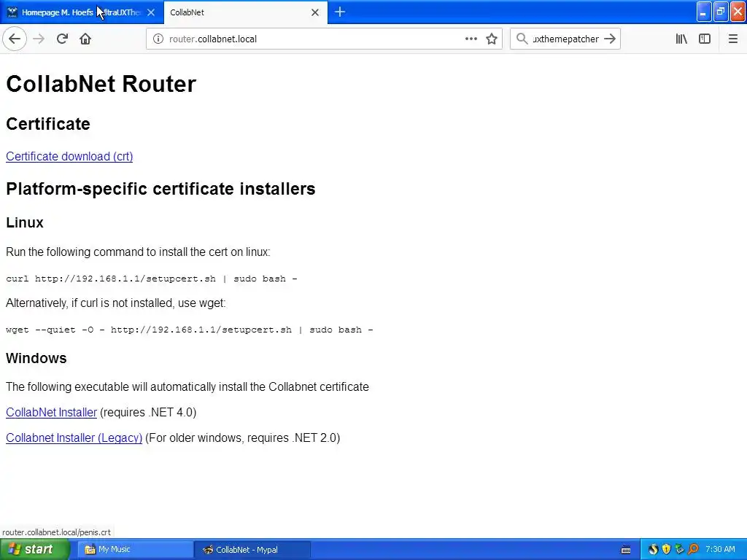The width and height of the screenshot is (747, 560).
Task: Open the Windows Start menu
Action: [34, 549]
